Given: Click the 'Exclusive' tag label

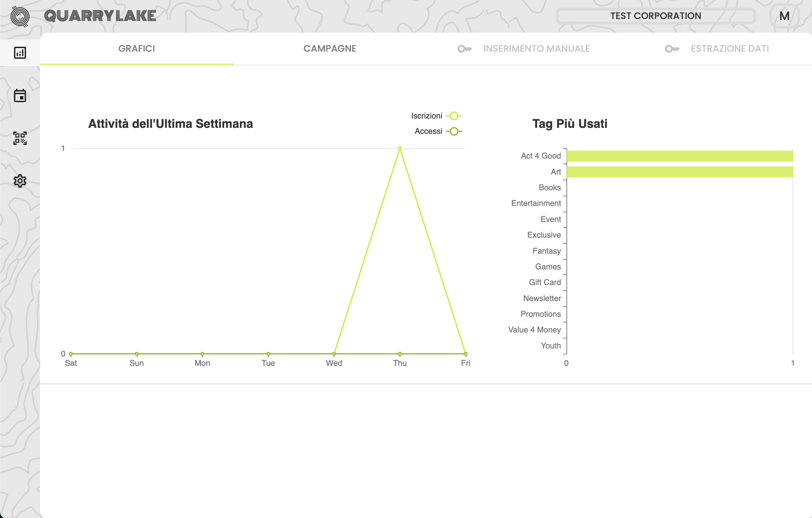Looking at the screenshot, I should point(544,235).
